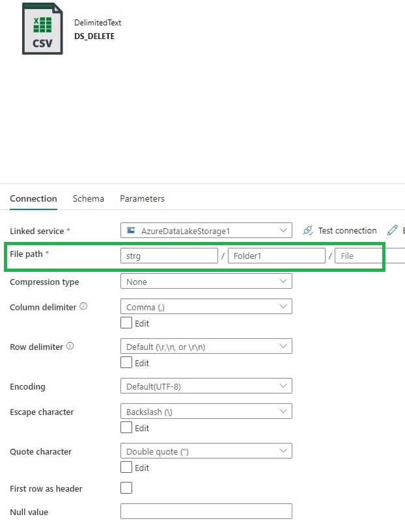The height and width of the screenshot is (532, 405).
Task: Click the CSV dataset file icon
Action: (x=42, y=29)
